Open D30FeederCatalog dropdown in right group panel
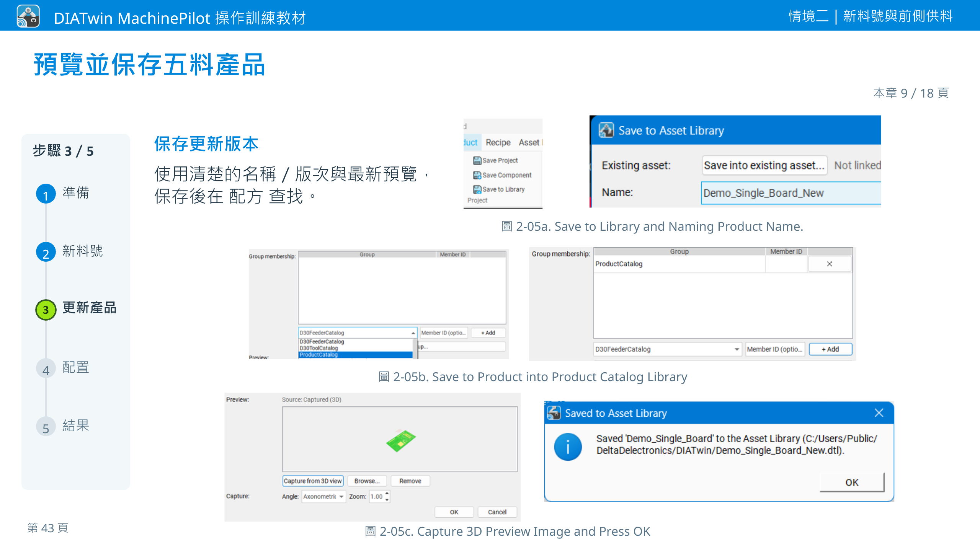The width and height of the screenshot is (980, 551). click(668, 349)
